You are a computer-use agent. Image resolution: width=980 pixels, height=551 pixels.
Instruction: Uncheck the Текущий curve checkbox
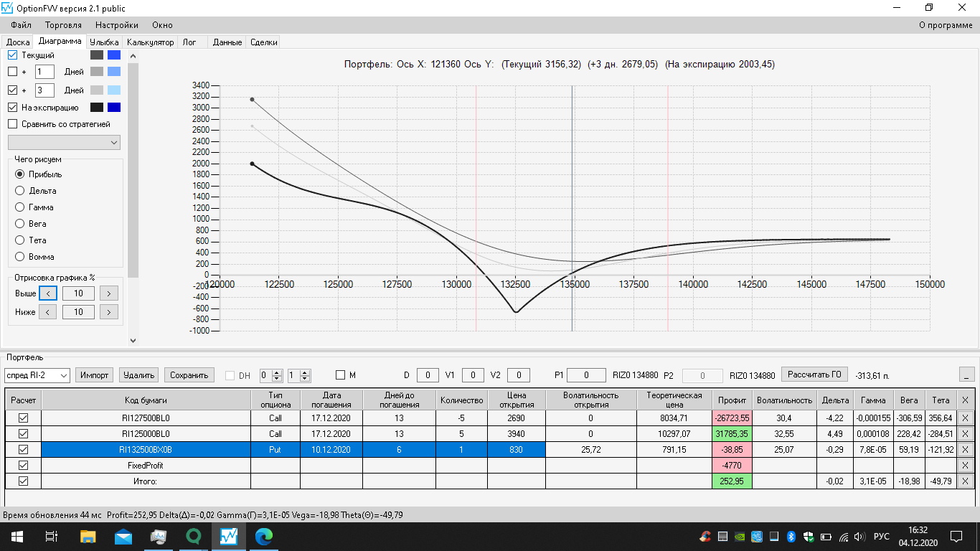pos(12,55)
